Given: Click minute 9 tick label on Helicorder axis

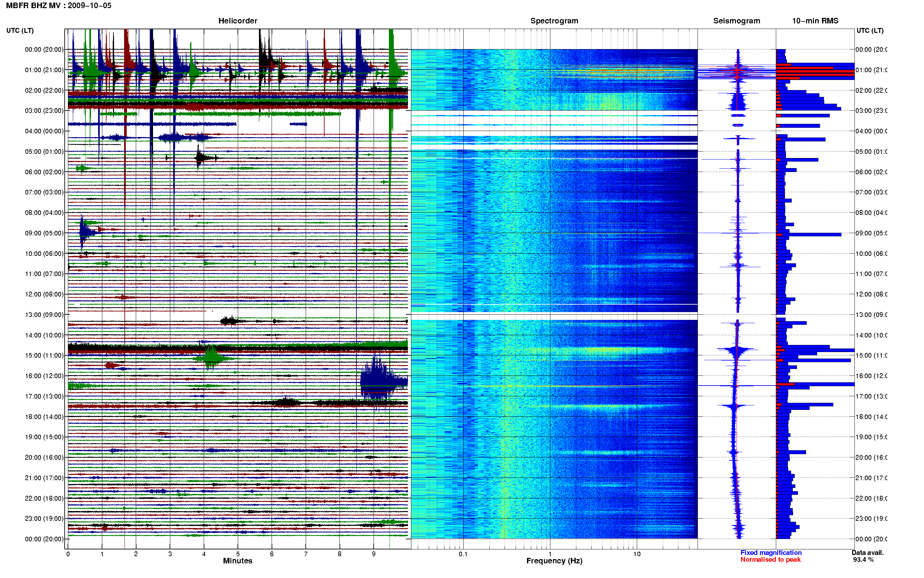Looking at the screenshot, I should (374, 554).
